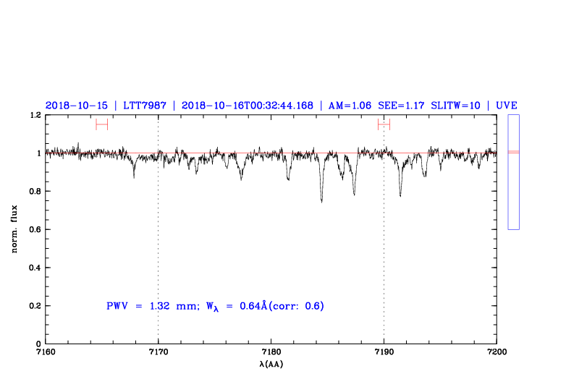Click the absorption dip near 7187.5
The image size is (566, 392).
(x=354, y=192)
